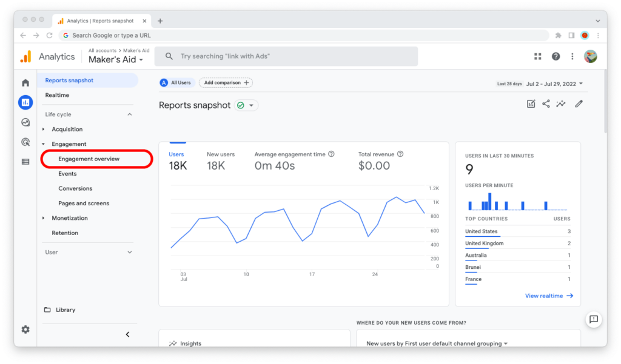Expand the User section

[130, 253]
